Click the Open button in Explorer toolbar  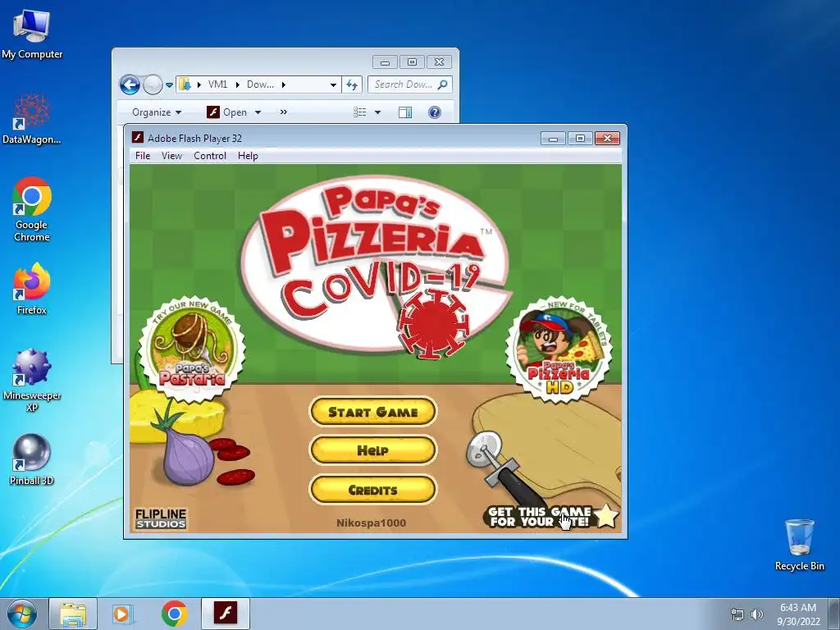click(x=227, y=112)
